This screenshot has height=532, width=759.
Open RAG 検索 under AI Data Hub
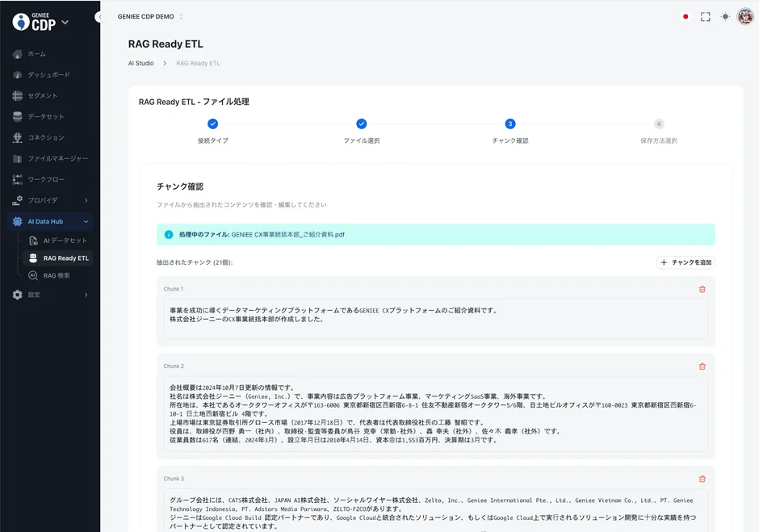61,276
